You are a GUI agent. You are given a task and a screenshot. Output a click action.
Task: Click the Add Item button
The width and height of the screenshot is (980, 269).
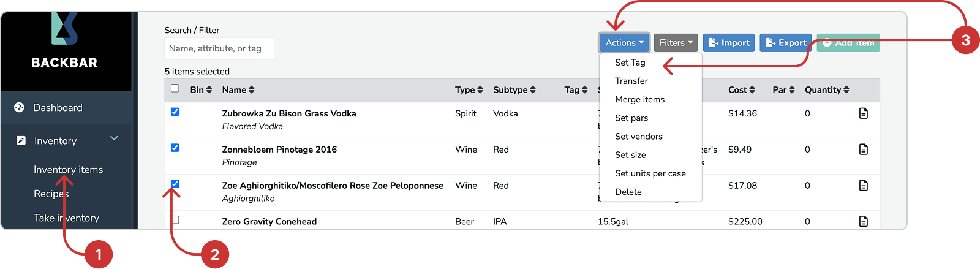pyautogui.click(x=848, y=43)
